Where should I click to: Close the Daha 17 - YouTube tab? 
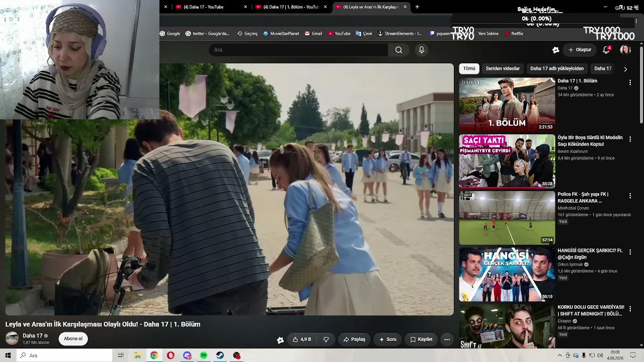coord(246,7)
